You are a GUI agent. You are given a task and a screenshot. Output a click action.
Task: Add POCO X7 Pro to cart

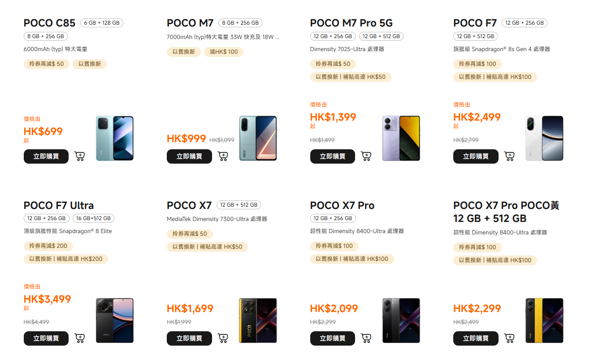coord(366,338)
